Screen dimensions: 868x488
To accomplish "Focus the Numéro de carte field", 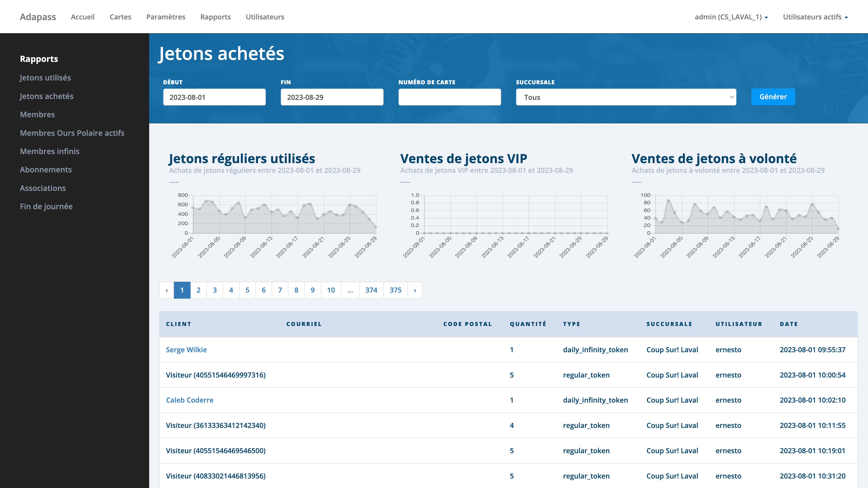I will (449, 97).
